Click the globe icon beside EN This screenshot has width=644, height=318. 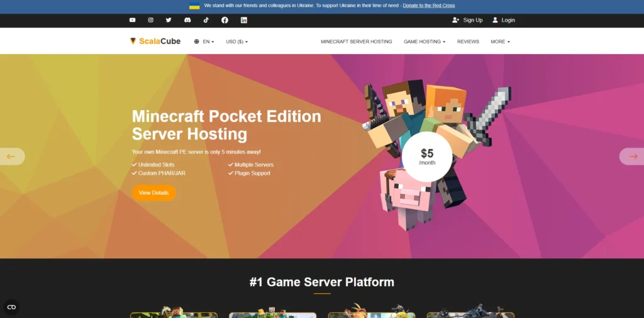(197, 41)
